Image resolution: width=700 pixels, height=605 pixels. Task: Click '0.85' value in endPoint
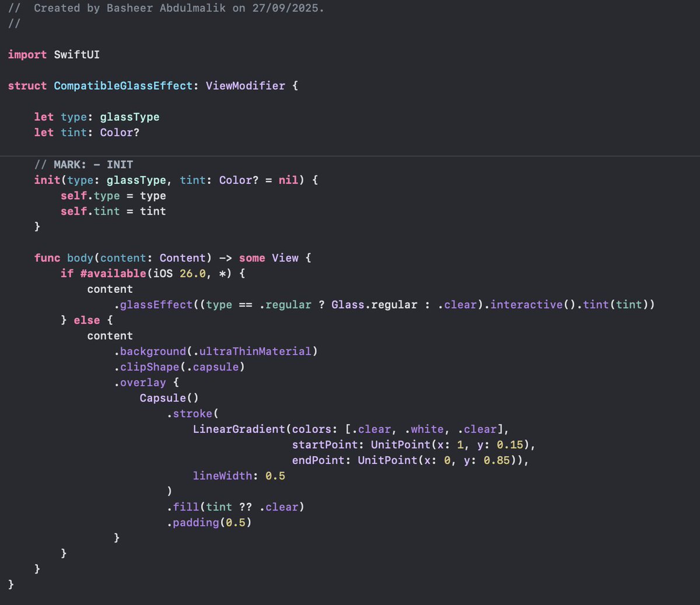point(496,460)
